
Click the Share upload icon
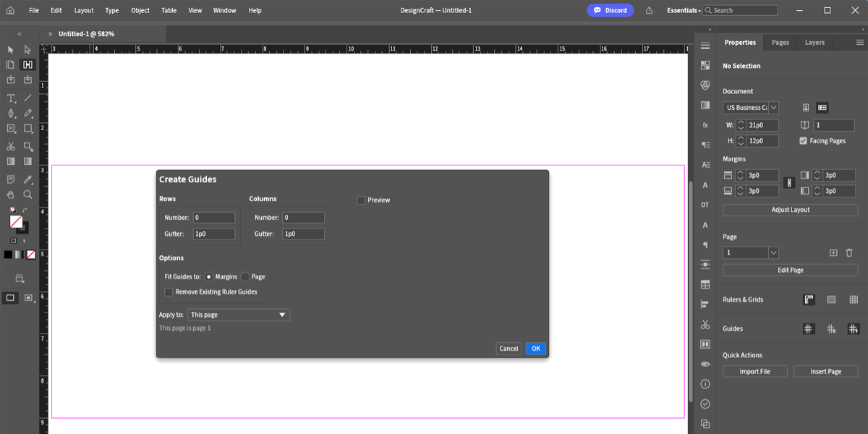[649, 10]
